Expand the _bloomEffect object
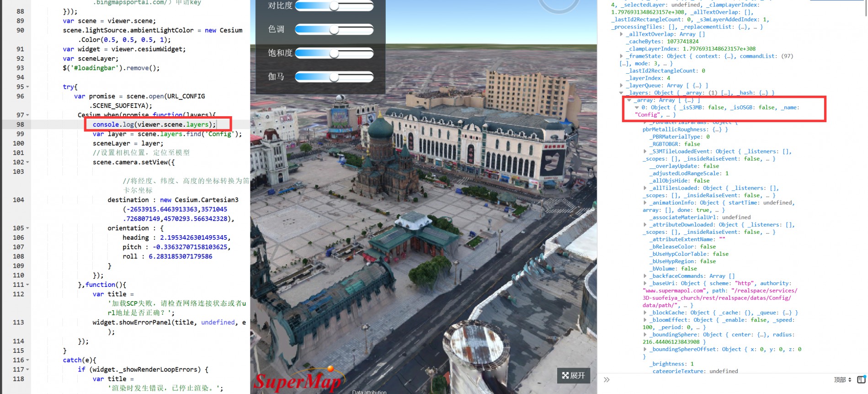The image size is (868, 394). click(645, 320)
